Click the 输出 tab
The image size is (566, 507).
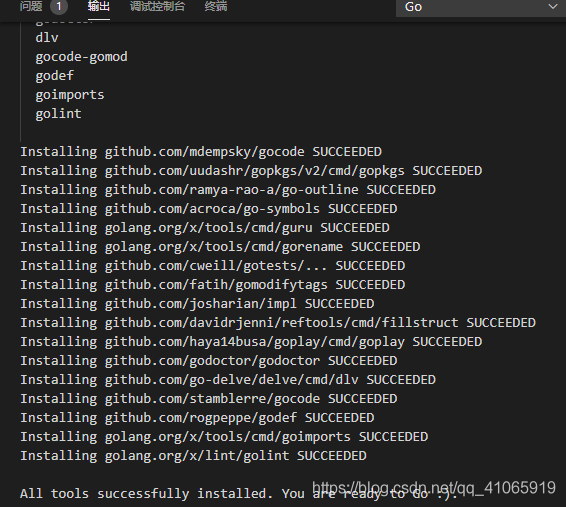point(99,6)
